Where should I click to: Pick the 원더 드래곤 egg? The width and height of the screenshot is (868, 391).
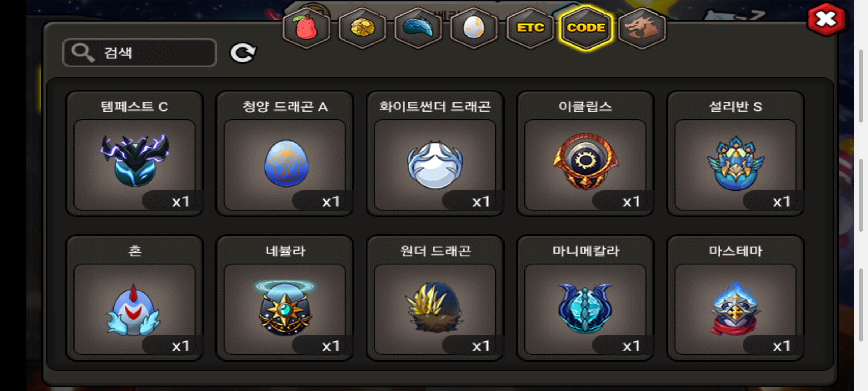tap(435, 298)
